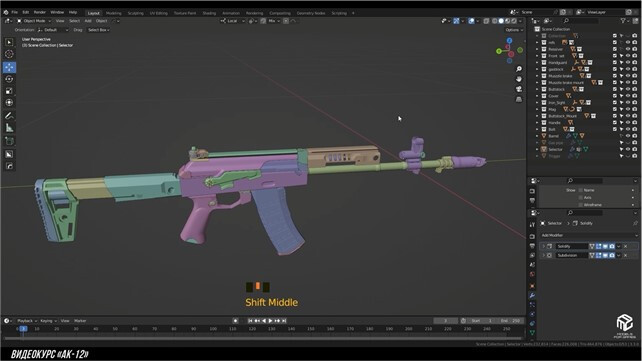
Task: Select the Move tool in toolbar
Action: [9, 67]
